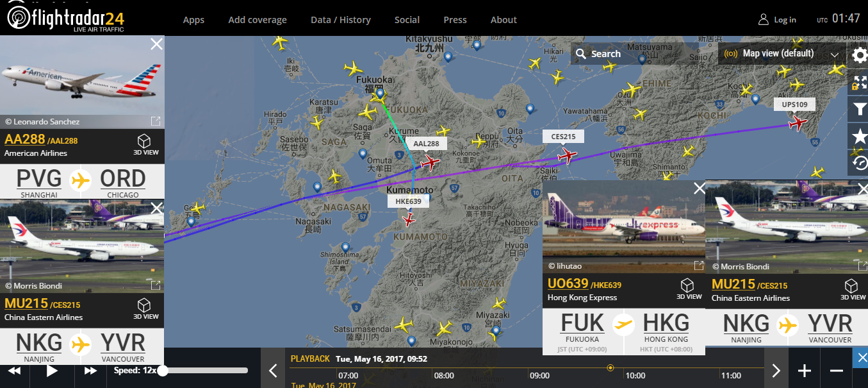The width and height of the screenshot is (868, 388).
Task: Select the red UPS109 aircraft icon
Action: [798, 122]
